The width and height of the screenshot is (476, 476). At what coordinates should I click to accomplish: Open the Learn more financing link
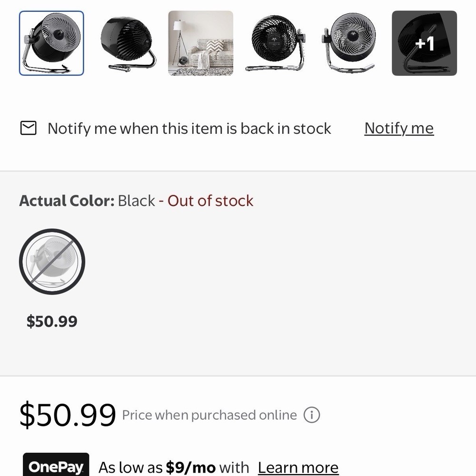298,467
